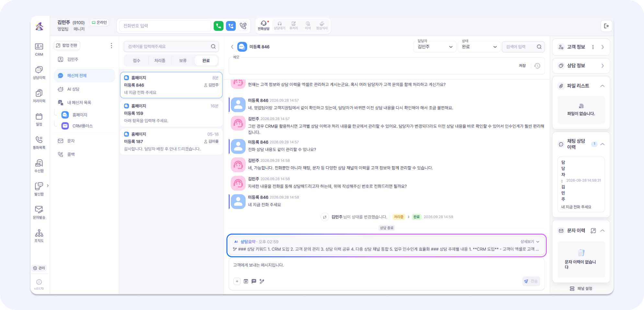Set agent status to 후처리
Screen dimensions: 644x310
(x=293, y=26)
